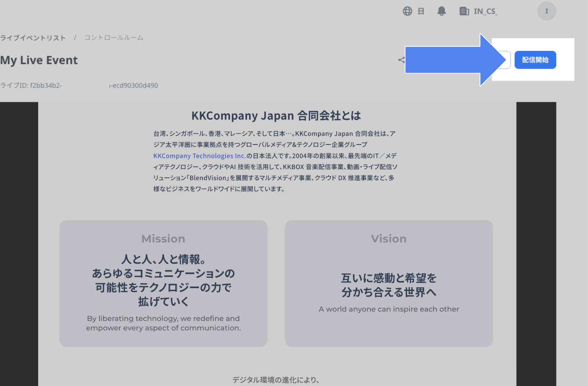Open the KKCompany Technologies Inc. link

click(200, 156)
